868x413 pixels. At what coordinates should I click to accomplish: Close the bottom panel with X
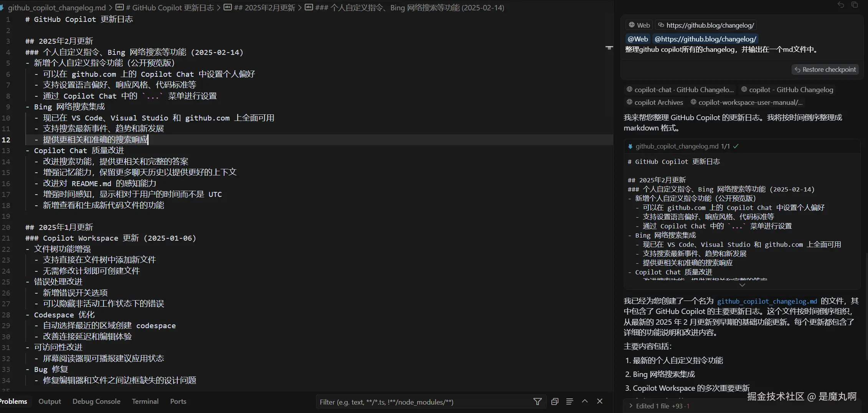pos(600,401)
